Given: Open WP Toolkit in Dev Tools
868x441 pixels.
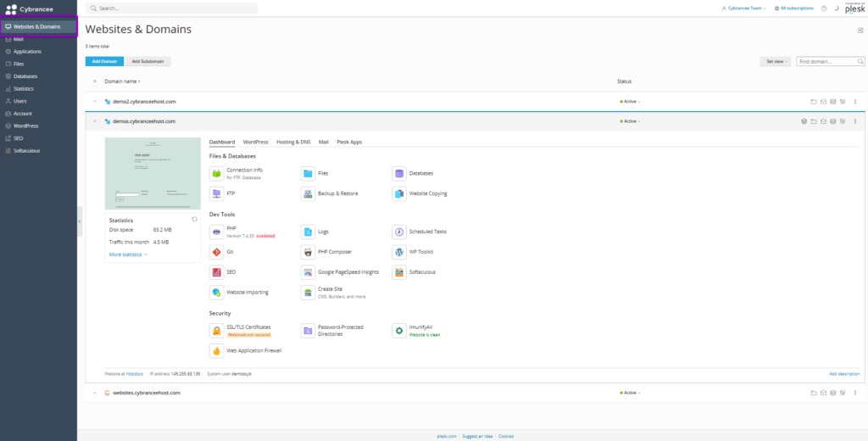Looking at the screenshot, I should pyautogui.click(x=399, y=252).
